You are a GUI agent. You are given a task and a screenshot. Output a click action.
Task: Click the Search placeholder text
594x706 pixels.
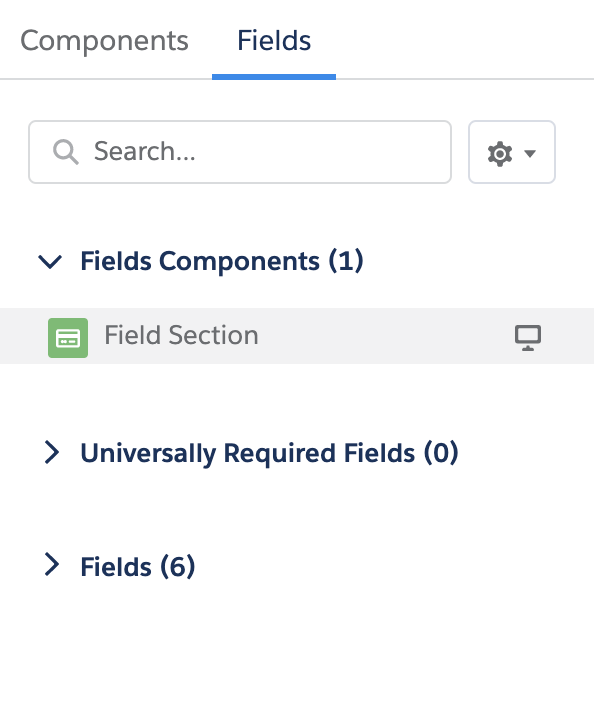(145, 151)
